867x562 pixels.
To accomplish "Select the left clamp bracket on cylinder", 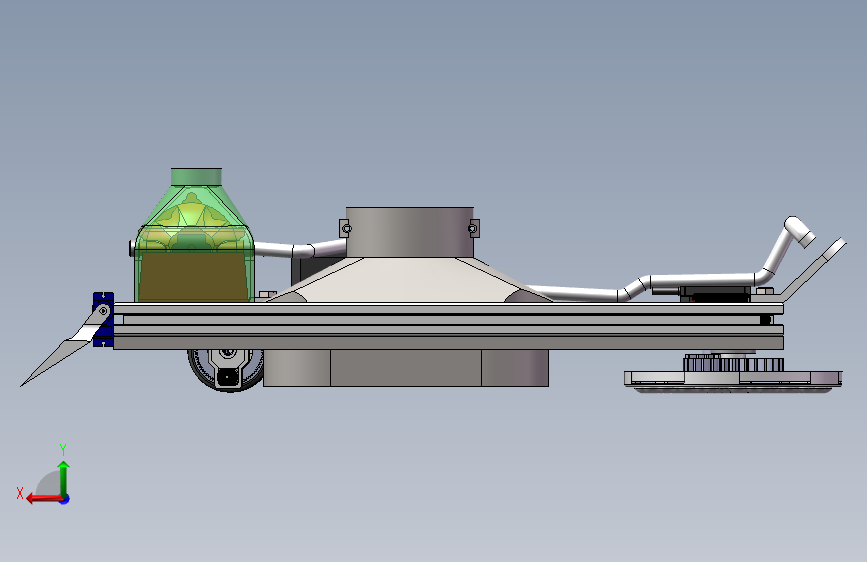I will pyautogui.click(x=344, y=228).
